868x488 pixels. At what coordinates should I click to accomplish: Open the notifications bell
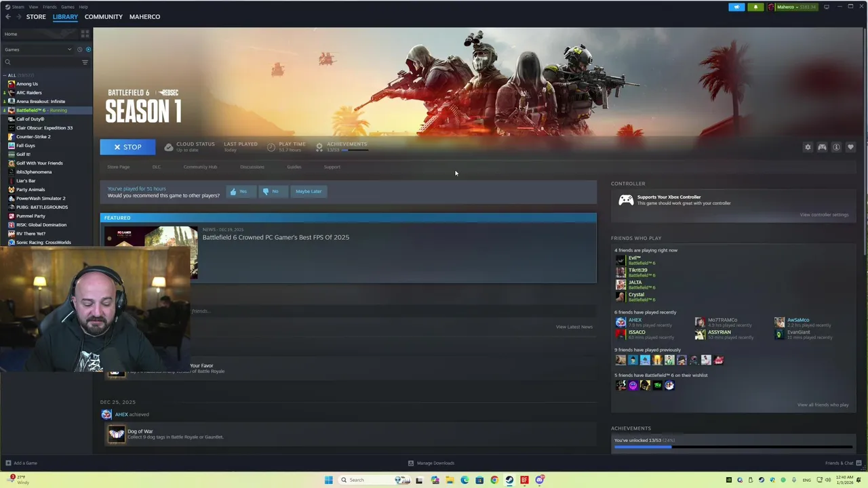[755, 7]
